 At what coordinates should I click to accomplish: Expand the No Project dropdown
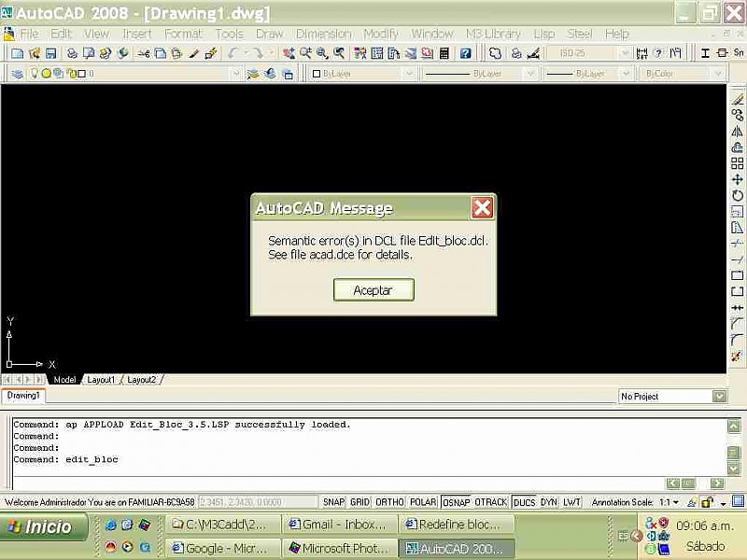point(719,396)
